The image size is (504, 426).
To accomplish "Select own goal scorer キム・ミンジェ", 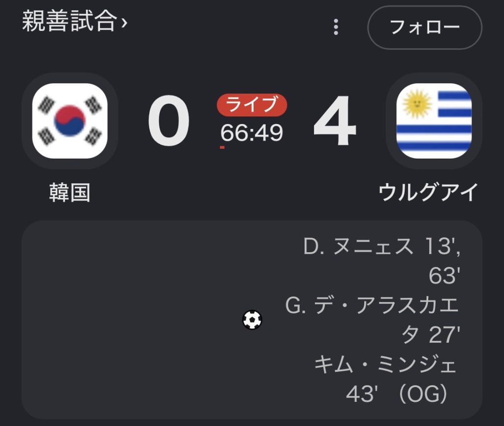I will (x=385, y=364).
